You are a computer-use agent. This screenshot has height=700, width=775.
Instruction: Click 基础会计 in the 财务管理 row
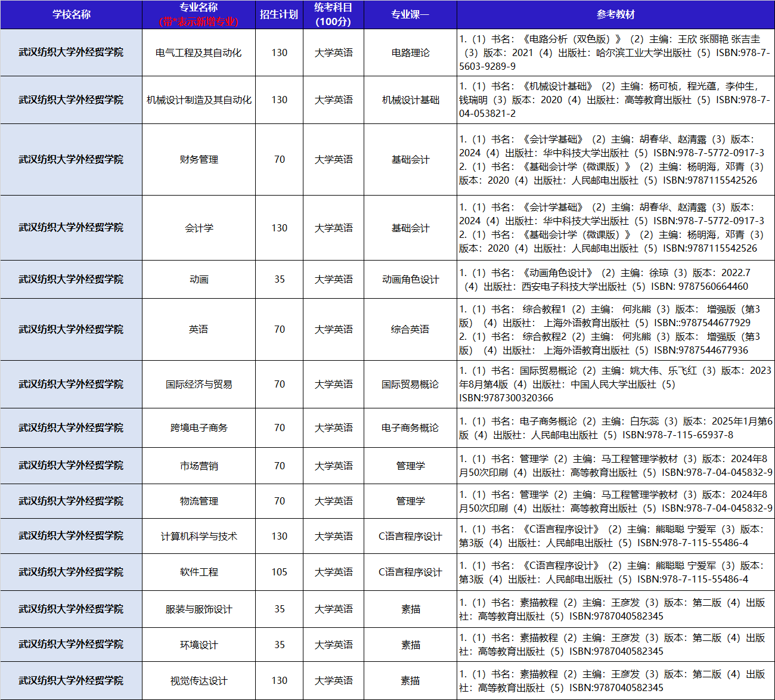[410, 160]
